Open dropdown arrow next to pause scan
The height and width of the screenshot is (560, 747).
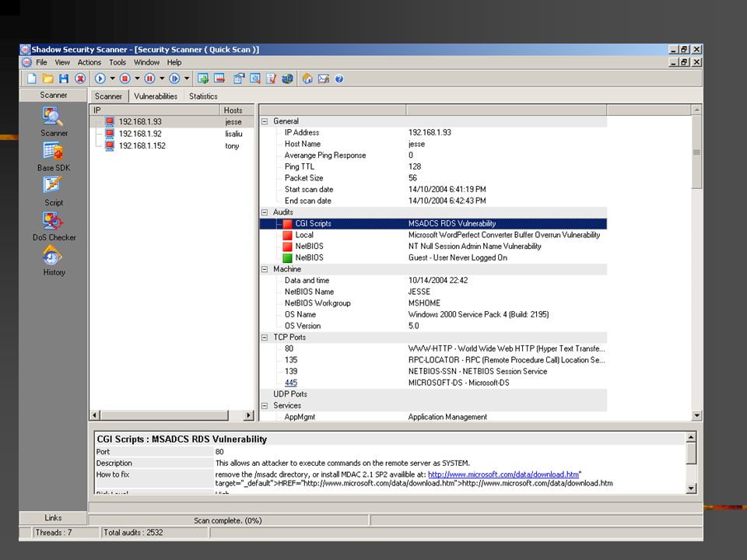pyautogui.click(x=162, y=79)
